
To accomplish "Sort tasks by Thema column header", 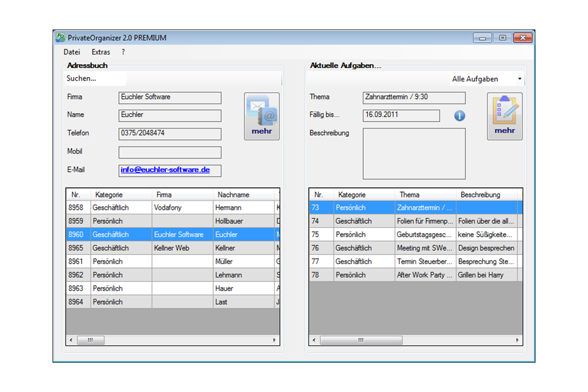I will [x=409, y=195].
